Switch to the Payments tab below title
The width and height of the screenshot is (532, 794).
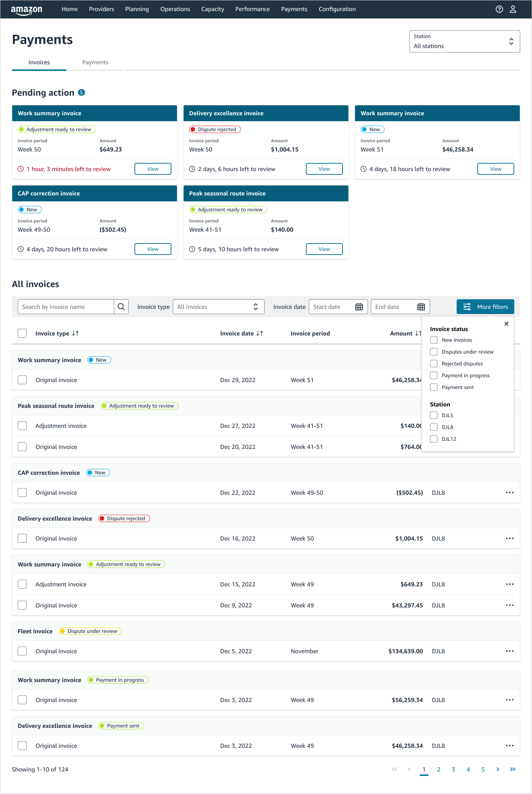[x=95, y=62]
